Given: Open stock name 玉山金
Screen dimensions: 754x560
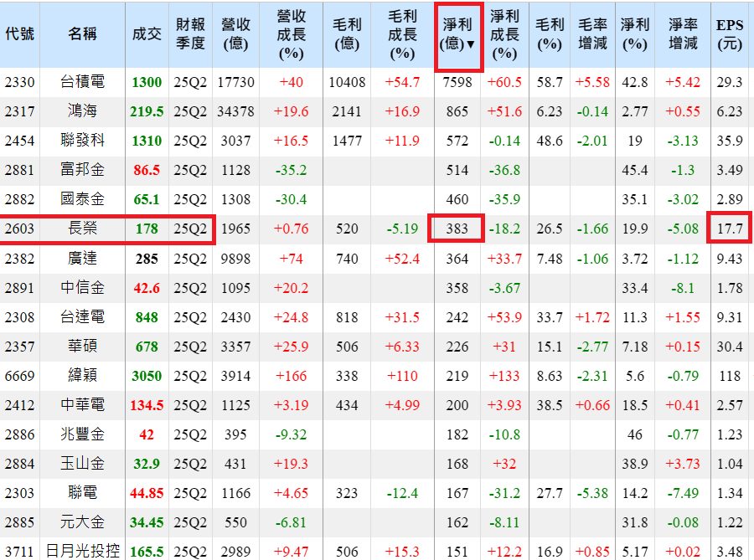Looking at the screenshot, I should (x=82, y=464).
